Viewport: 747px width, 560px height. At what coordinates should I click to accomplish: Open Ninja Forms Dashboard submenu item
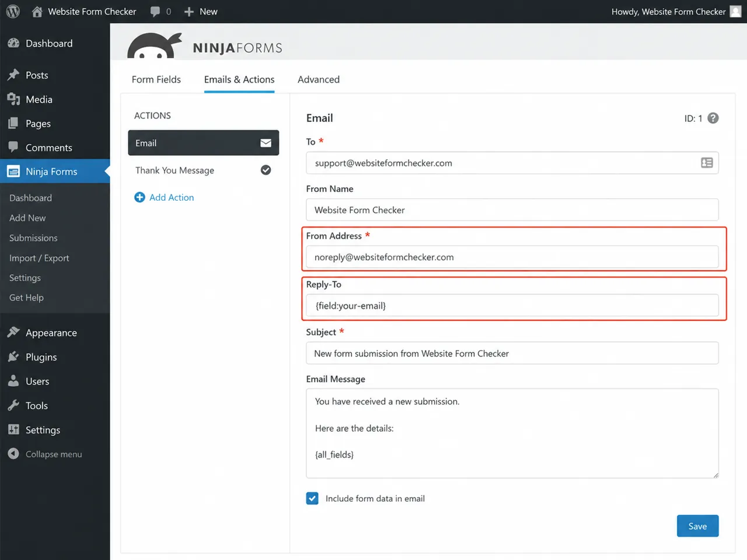pyautogui.click(x=30, y=198)
